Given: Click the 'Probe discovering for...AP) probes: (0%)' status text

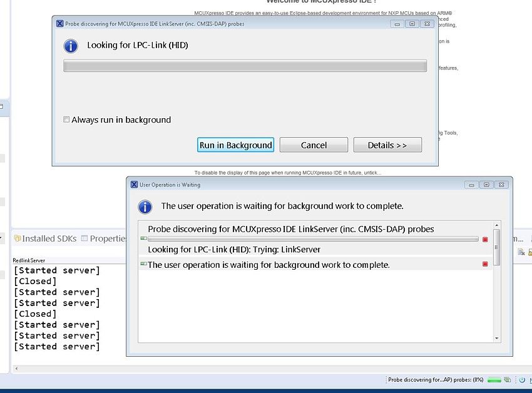Looking at the screenshot, I should pyautogui.click(x=436, y=380).
